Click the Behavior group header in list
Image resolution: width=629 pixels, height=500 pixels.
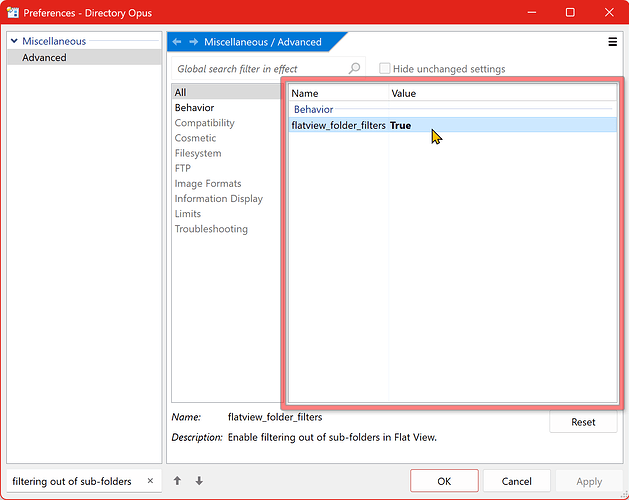(313, 109)
